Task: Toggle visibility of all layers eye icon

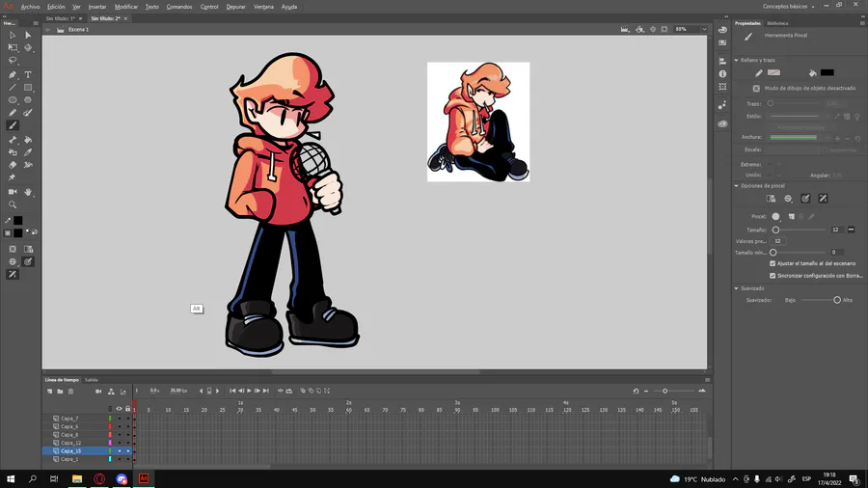Action: (x=119, y=409)
